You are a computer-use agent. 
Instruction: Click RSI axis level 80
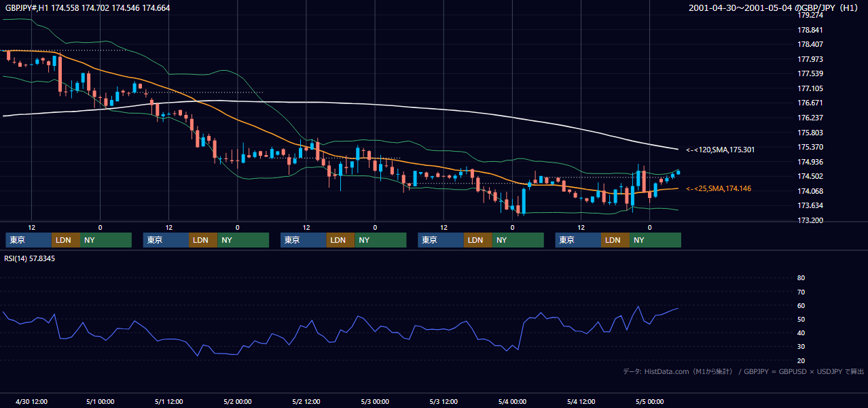[801, 278]
